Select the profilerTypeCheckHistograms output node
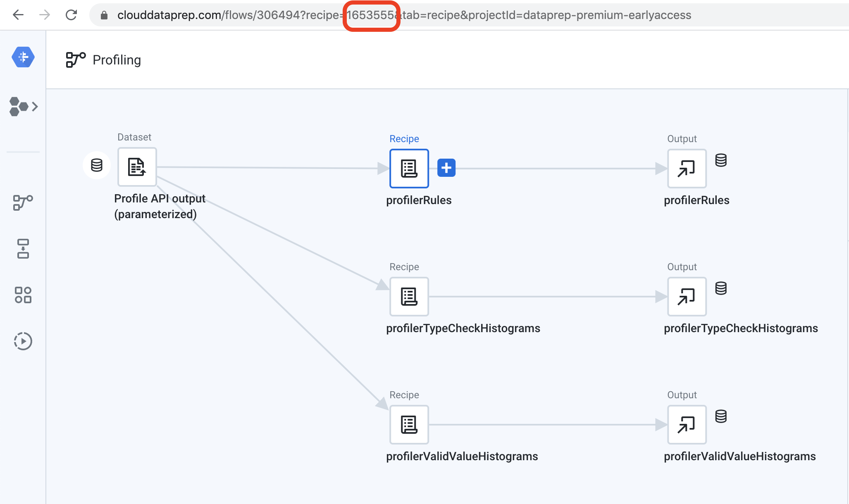The width and height of the screenshot is (849, 504). point(687,297)
